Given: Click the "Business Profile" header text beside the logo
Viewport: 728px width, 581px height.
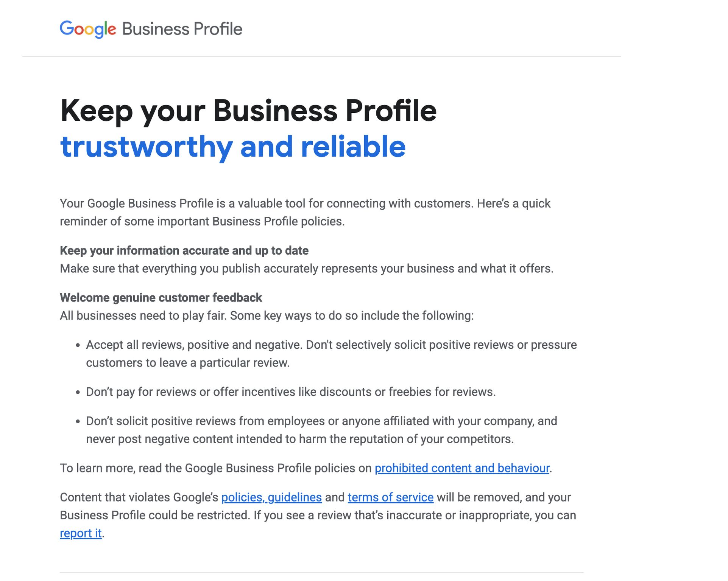Looking at the screenshot, I should [x=182, y=29].
